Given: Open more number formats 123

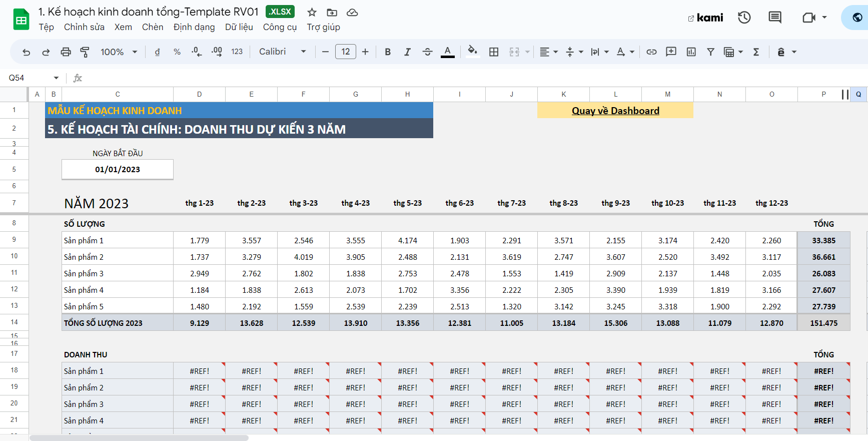Looking at the screenshot, I should point(237,52).
